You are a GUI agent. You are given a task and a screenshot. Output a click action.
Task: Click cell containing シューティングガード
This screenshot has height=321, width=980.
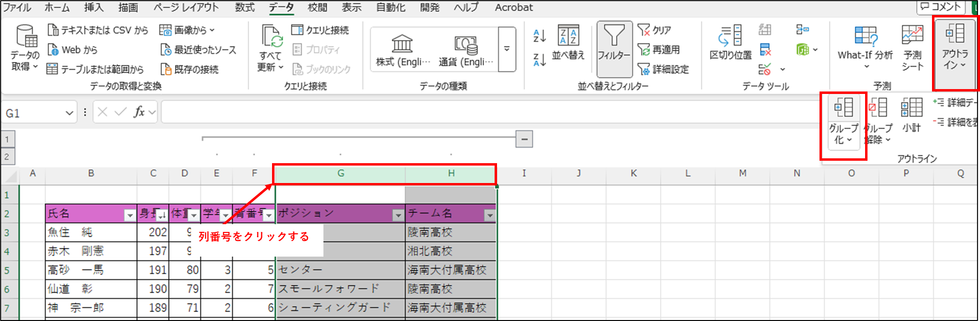[x=340, y=308]
